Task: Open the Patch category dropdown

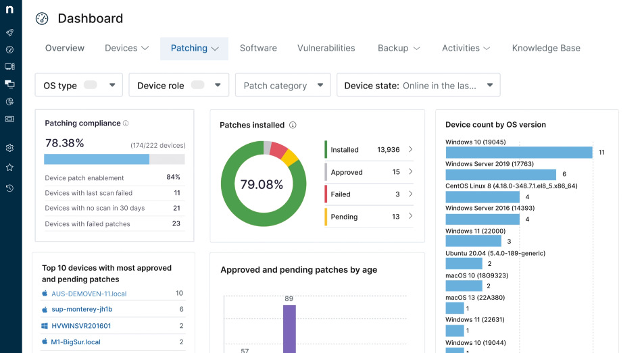Action: (x=283, y=85)
